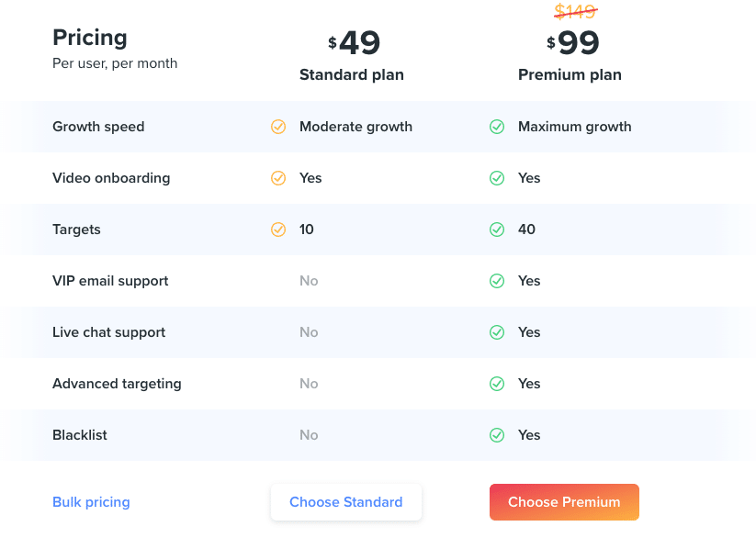Select the orange check icon for Video onboarding

[x=278, y=178]
